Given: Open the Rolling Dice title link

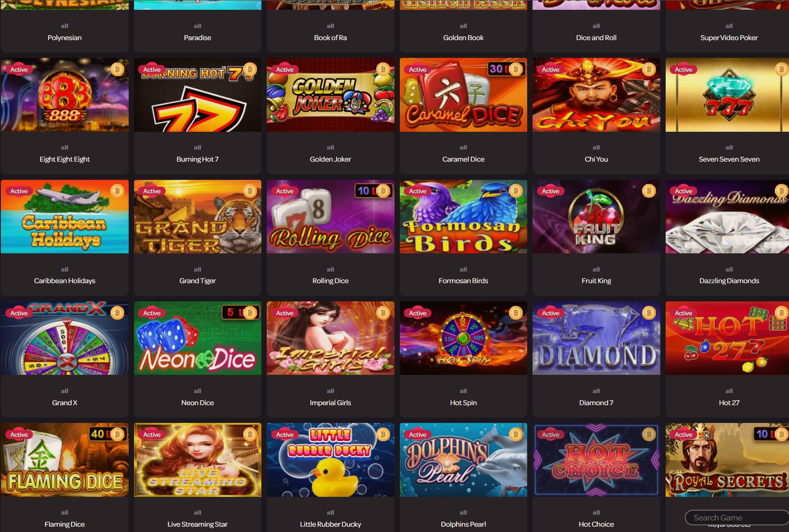Looking at the screenshot, I should point(330,280).
